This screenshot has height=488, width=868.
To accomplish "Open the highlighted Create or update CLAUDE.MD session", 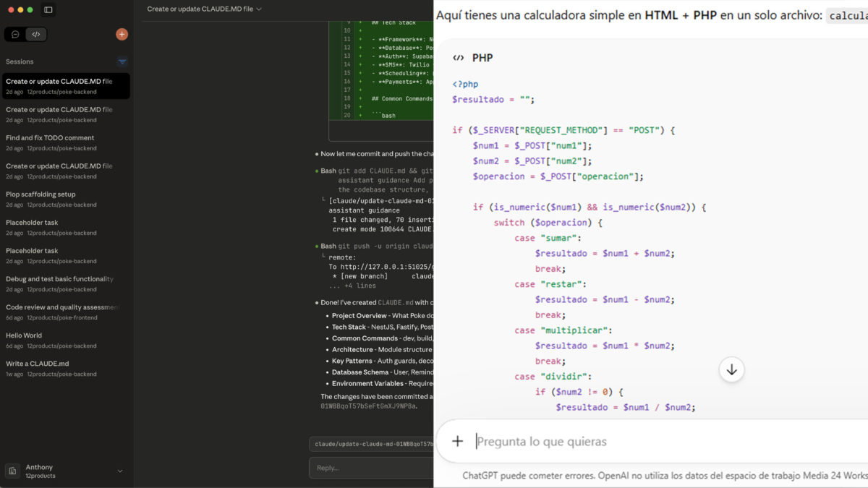I will tap(67, 86).
